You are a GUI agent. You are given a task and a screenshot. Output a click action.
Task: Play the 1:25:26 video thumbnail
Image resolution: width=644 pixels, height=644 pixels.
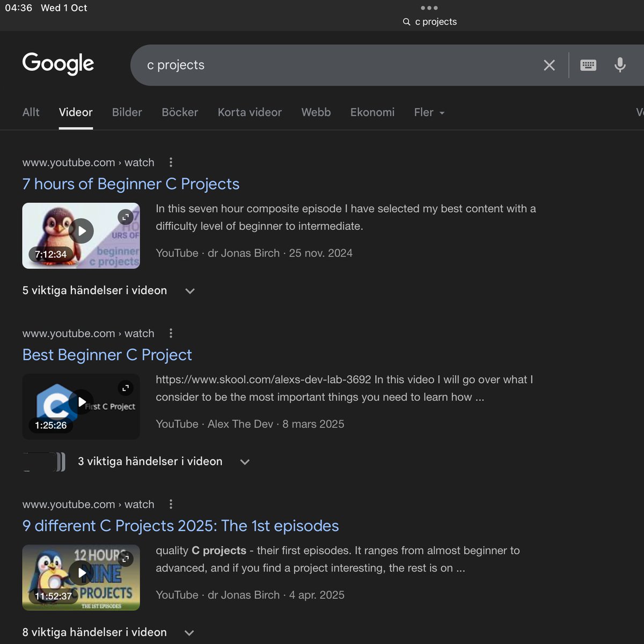[82, 402]
